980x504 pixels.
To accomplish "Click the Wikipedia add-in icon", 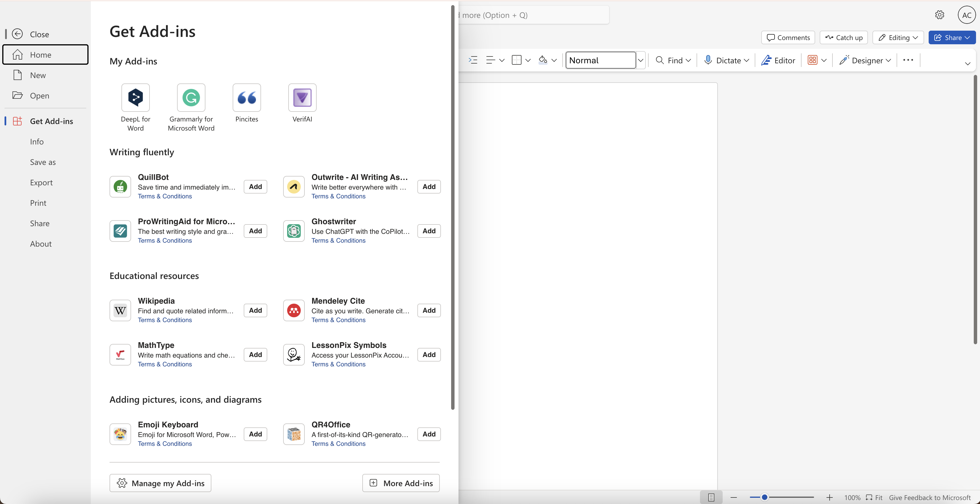I will click(x=120, y=310).
